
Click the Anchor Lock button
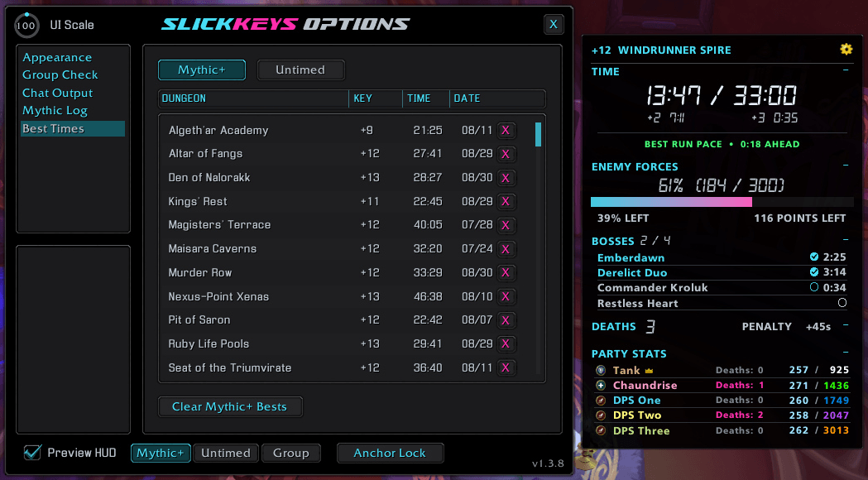[x=390, y=453]
